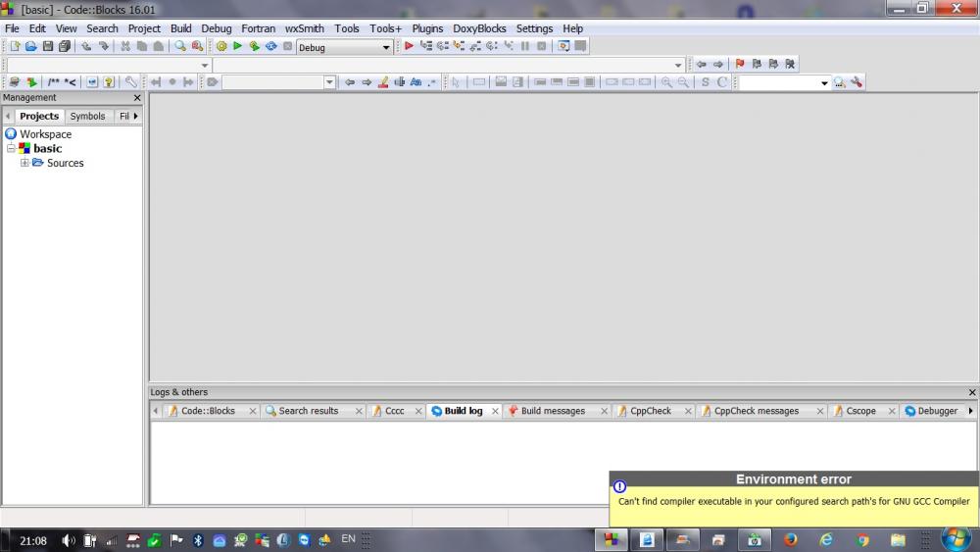Viewport: 980px width, 552px height.
Task: Click the Open file folder icon
Action: point(30,46)
